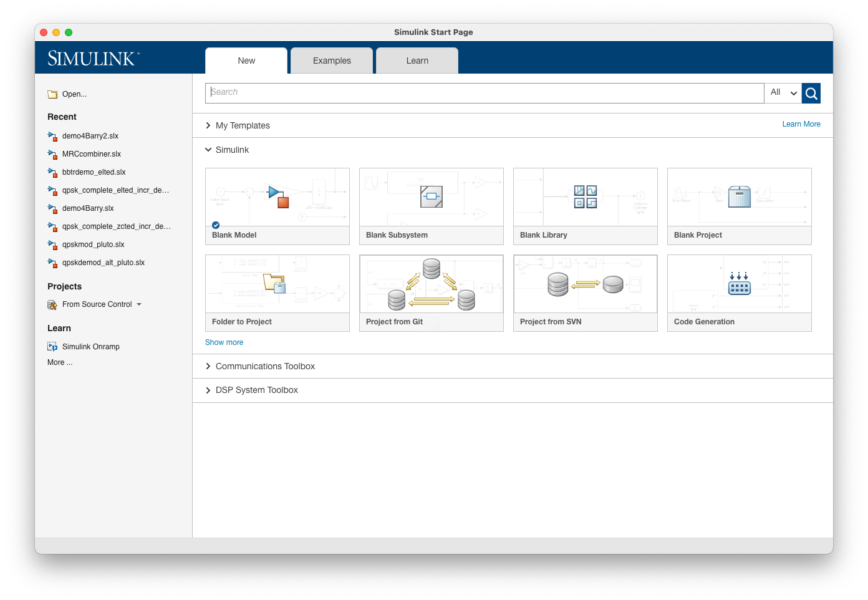Switch to the New tab
The height and width of the screenshot is (600, 868).
pos(246,60)
